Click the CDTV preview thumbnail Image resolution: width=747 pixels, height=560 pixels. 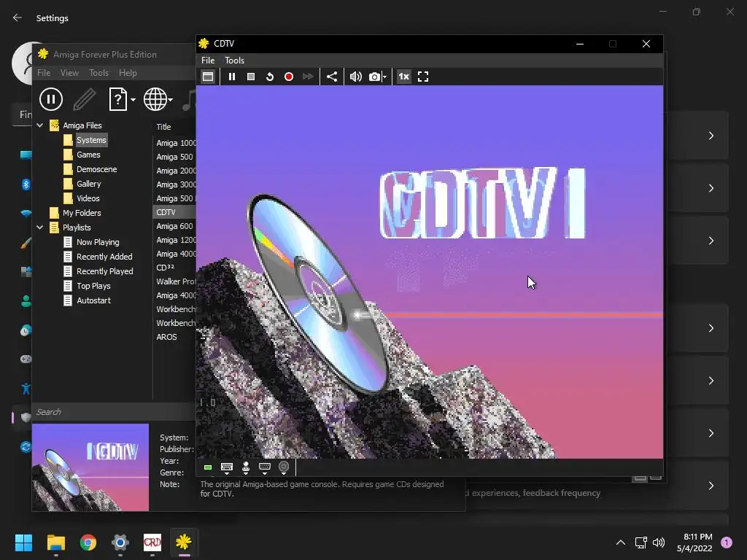pos(90,467)
